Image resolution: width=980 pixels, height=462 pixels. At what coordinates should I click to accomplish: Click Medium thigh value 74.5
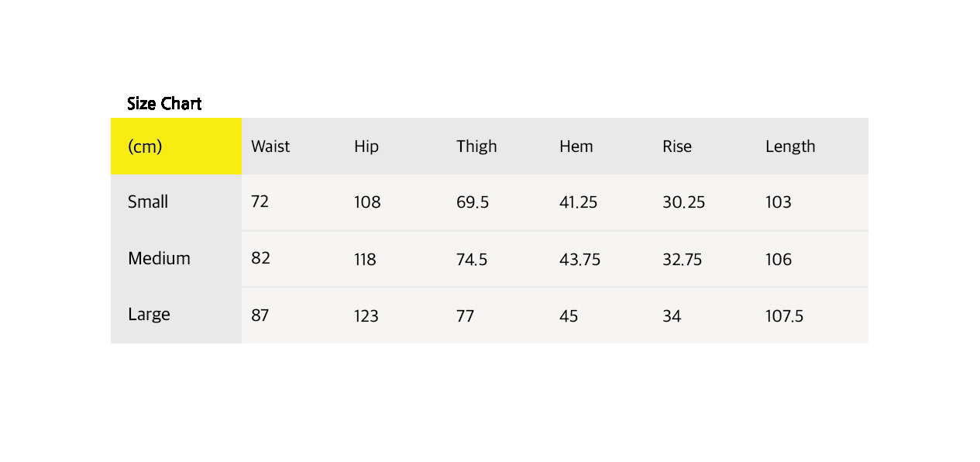point(472,260)
